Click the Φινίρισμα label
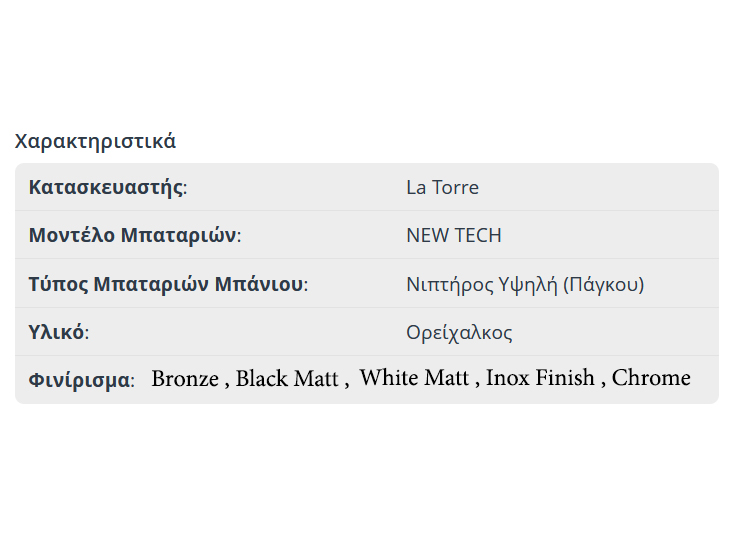Image resolution: width=737 pixels, height=537 pixels. click(80, 380)
